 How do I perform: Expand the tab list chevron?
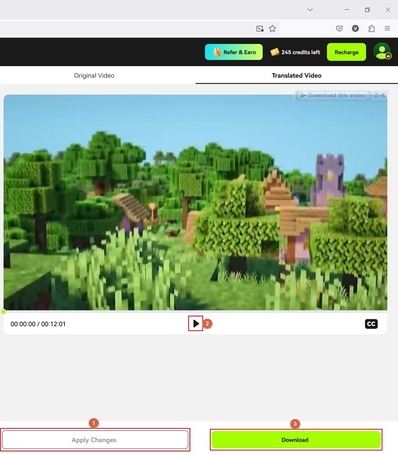(310, 10)
